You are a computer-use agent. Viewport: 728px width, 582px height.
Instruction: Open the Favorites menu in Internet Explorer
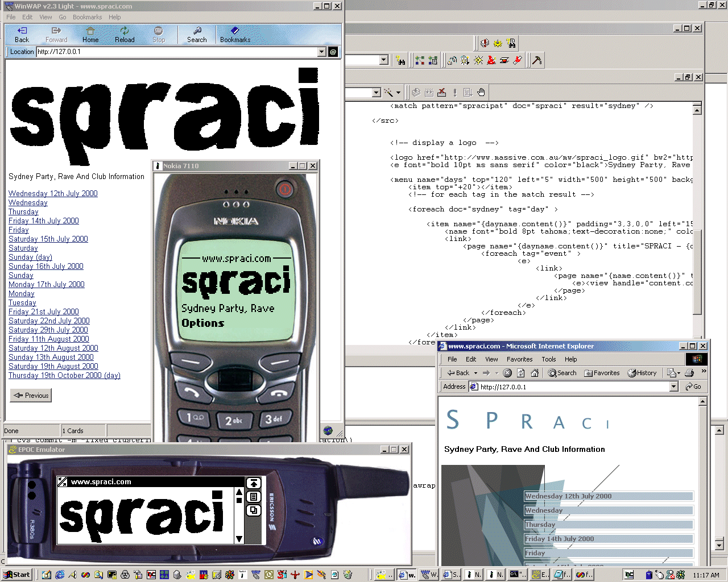(x=519, y=359)
